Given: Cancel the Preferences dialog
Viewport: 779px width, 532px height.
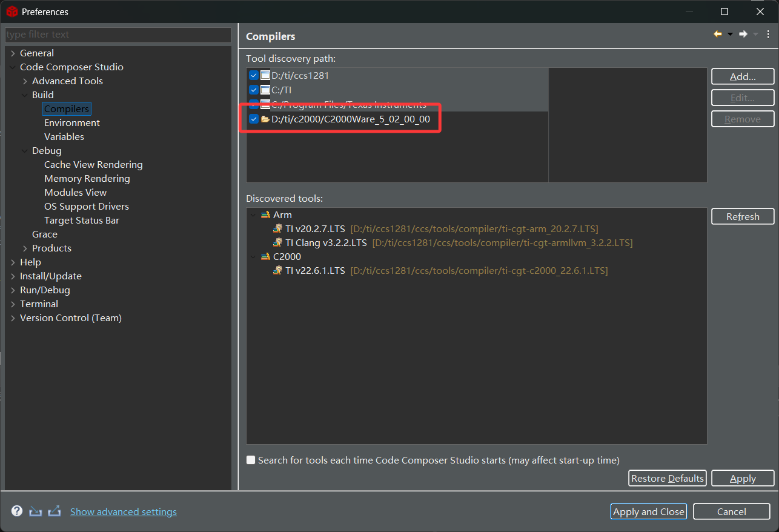Looking at the screenshot, I should pos(732,511).
